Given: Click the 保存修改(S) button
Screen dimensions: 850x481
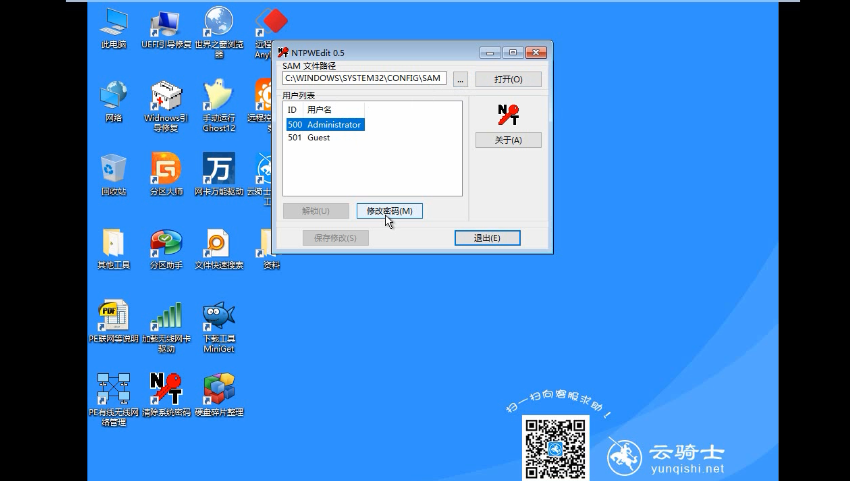Looking at the screenshot, I should (x=336, y=238).
